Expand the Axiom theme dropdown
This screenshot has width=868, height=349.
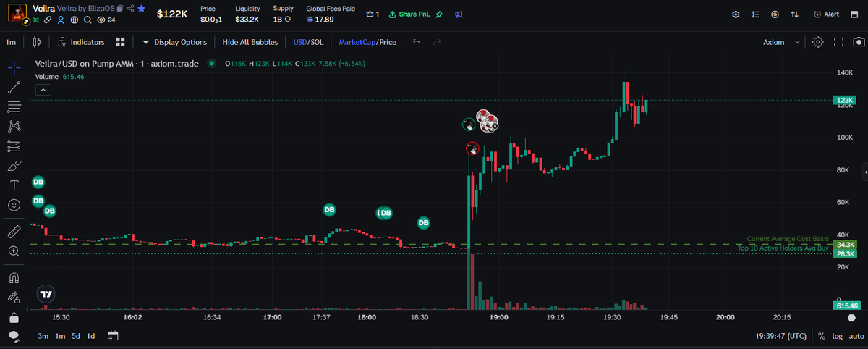tap(782, 42)
